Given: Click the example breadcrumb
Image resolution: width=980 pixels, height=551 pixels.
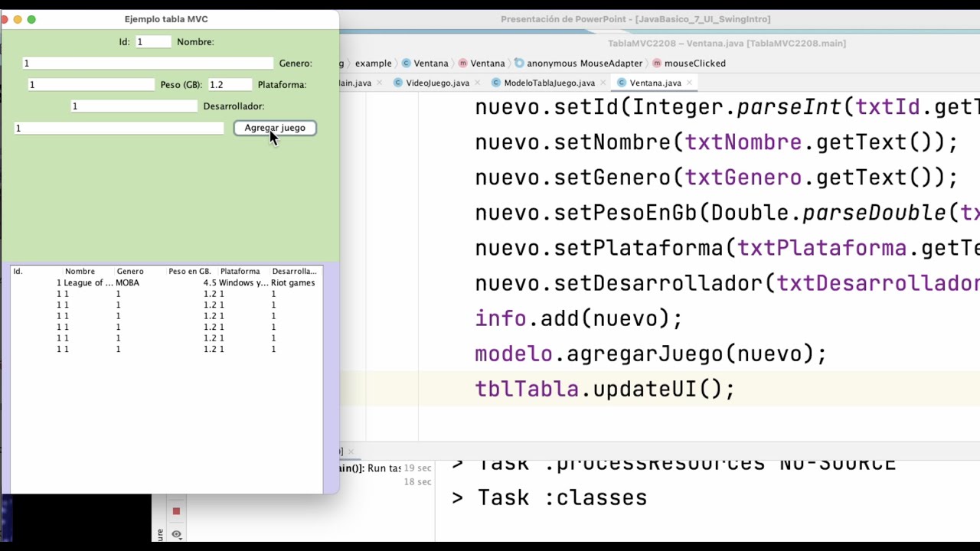Looking at the screenshot, I should click(x=373, y=64).
